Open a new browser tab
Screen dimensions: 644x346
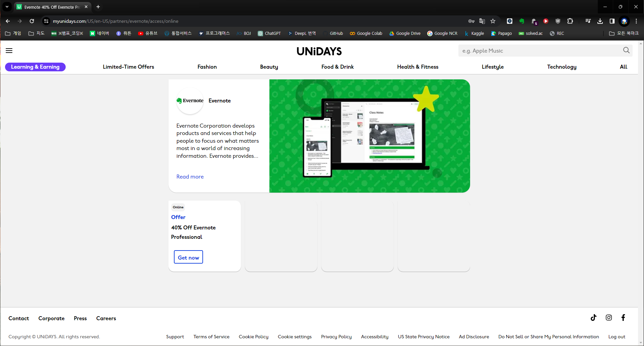(x=98, y=7)
